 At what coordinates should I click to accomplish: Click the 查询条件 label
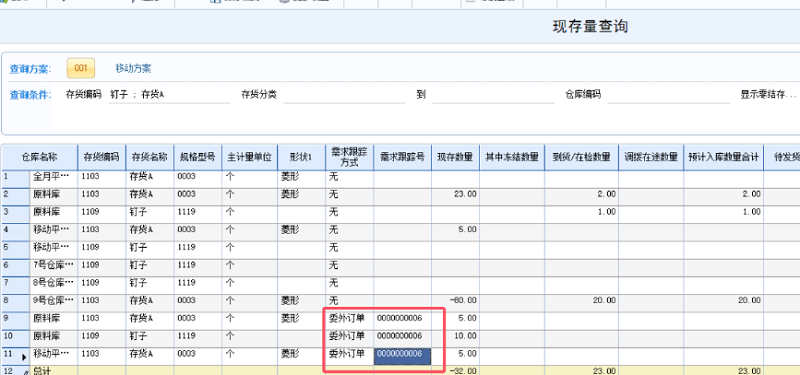coord(30,95)
